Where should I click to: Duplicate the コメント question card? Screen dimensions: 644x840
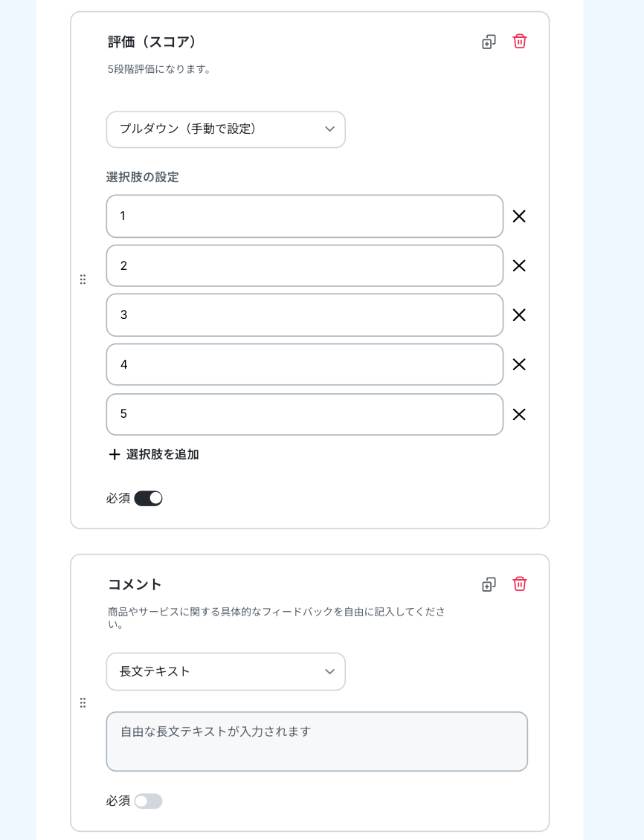pos(489,584)
